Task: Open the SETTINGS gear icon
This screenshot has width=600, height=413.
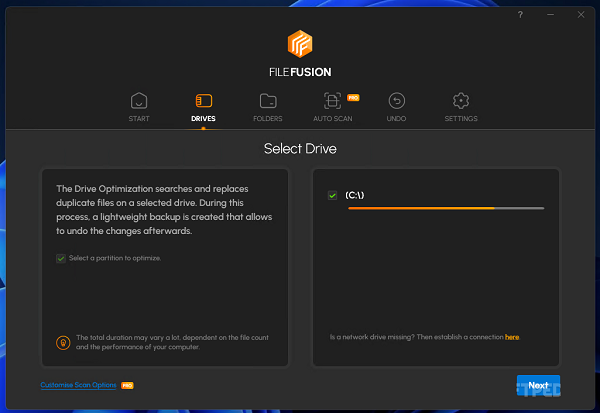Action: pos(461,101)
